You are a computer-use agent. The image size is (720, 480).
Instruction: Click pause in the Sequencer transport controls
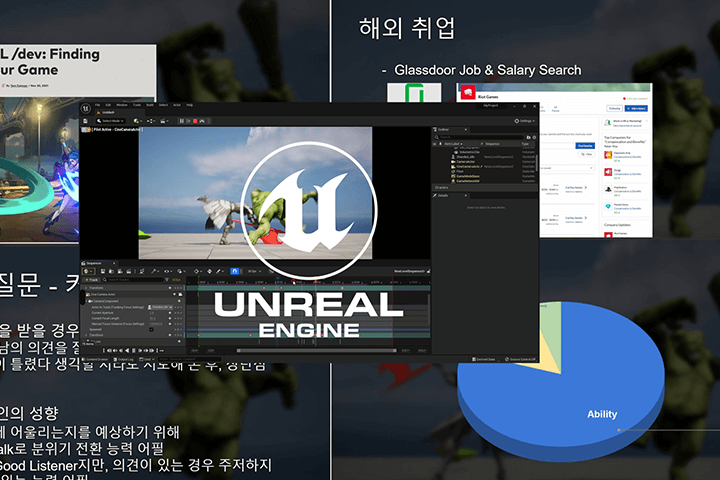(134, 350)
